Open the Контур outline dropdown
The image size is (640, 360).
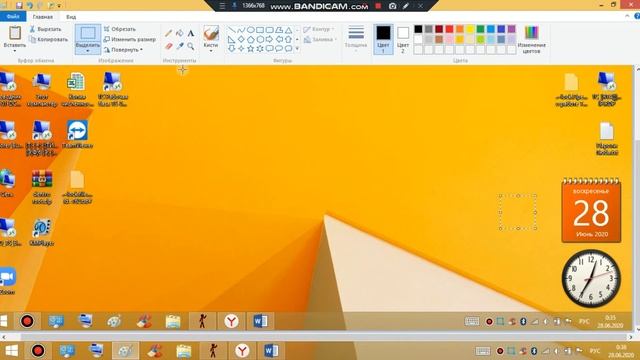pyautogui.click(x=319, y=29)
